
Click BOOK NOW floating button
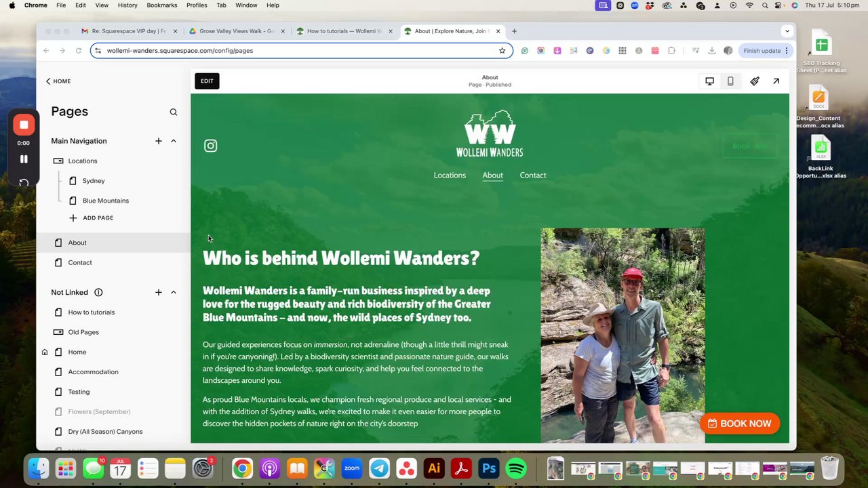click(740, 424)
